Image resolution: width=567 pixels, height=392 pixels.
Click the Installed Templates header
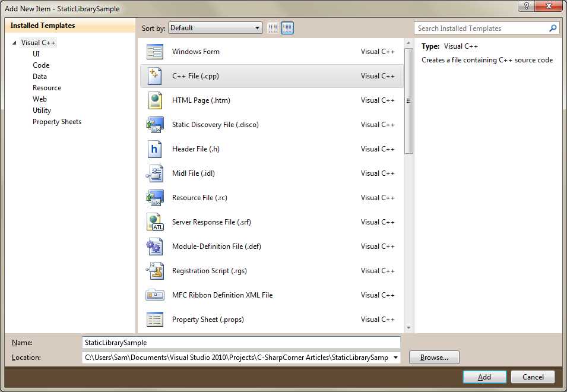[43, 26]
